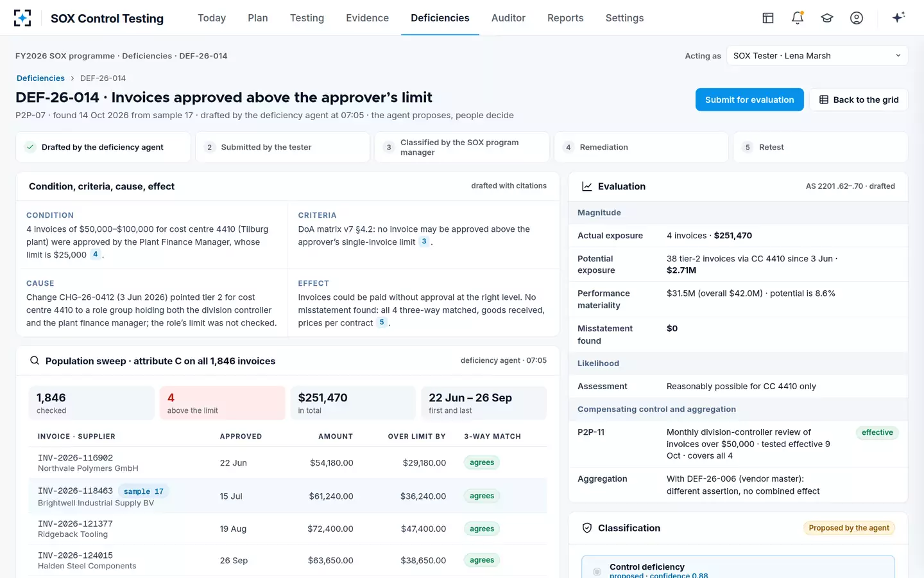Click the SOX Control Testing logo icon
This screenshot has width=924, height=578.
tap(22, 18)
